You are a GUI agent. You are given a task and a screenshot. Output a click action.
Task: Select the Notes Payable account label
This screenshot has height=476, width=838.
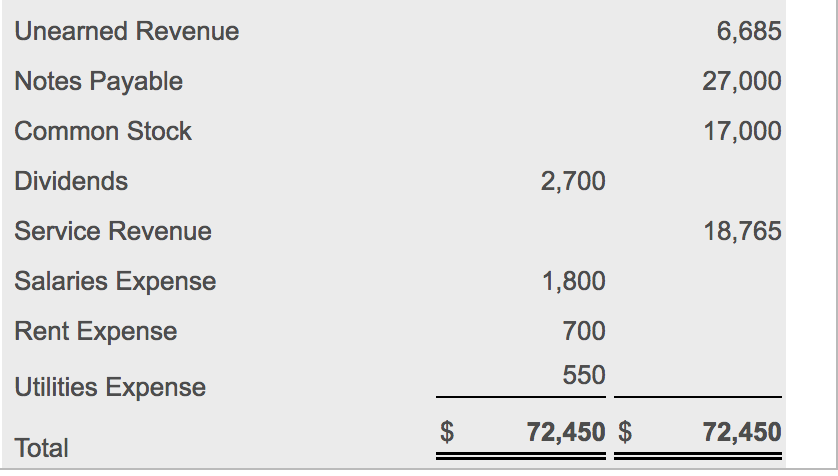tap(99, 82)
